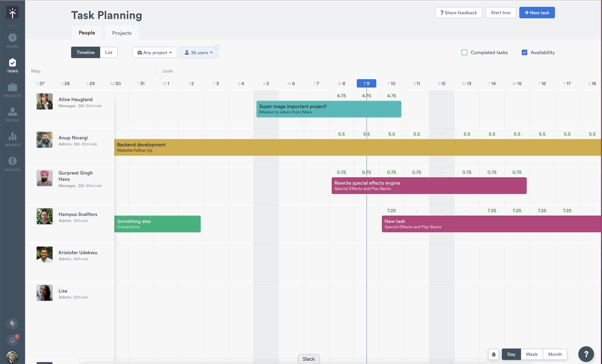Open the Any project filter dropdown
602x364 pixels.
tap(154, 52)
